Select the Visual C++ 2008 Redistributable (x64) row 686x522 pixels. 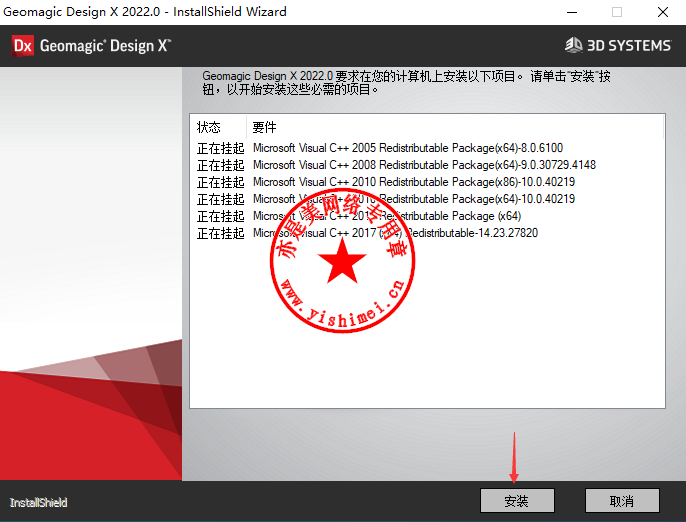(x=427, y=165)
